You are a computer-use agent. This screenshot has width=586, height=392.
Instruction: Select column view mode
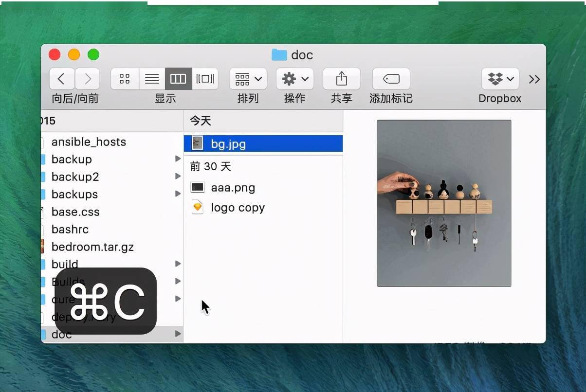(178, 79)
